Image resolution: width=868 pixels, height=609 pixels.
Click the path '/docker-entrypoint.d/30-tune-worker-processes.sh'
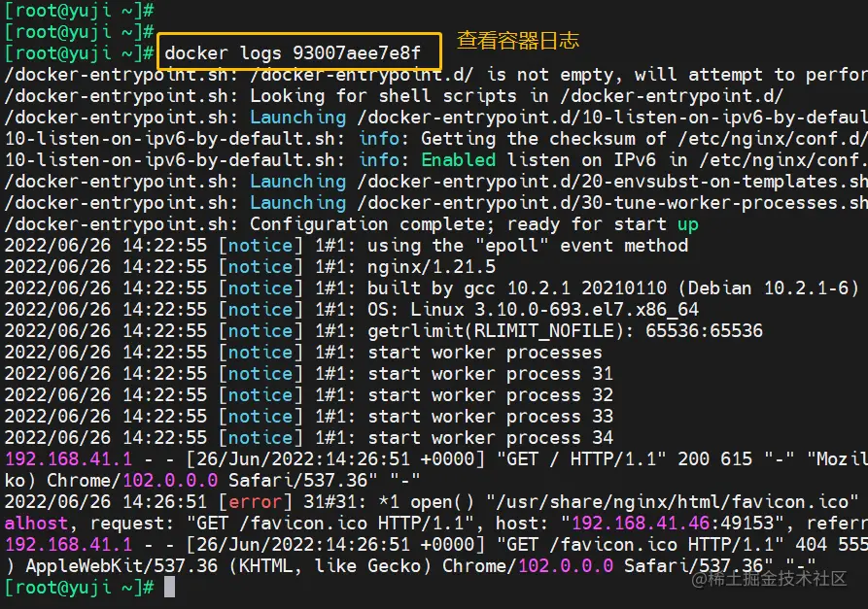(612, 203)
